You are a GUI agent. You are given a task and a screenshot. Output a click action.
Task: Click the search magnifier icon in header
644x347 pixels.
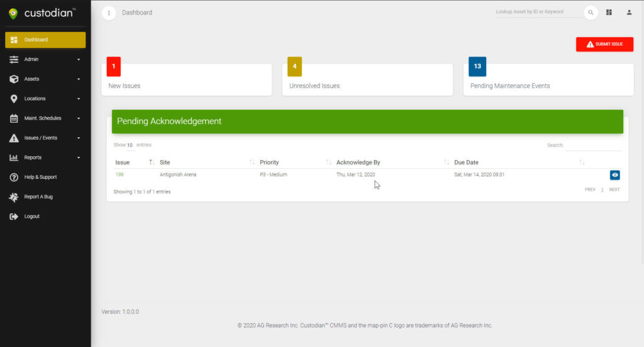(x=591, y=13)
